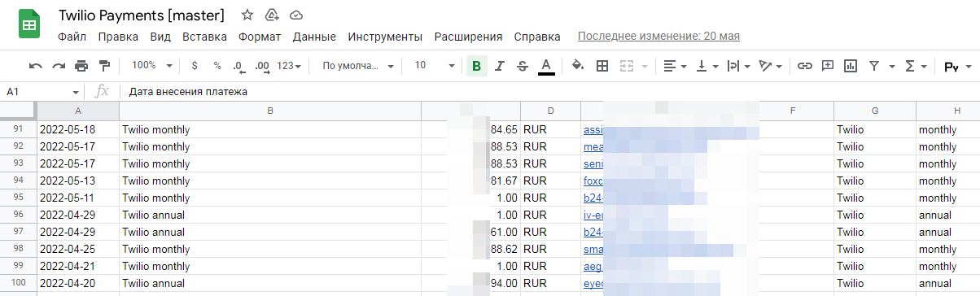Open the link in row 98
Image resolution: width=980 pixels, height=296 pixels.
pyautogui.click(x=594, y=250)
